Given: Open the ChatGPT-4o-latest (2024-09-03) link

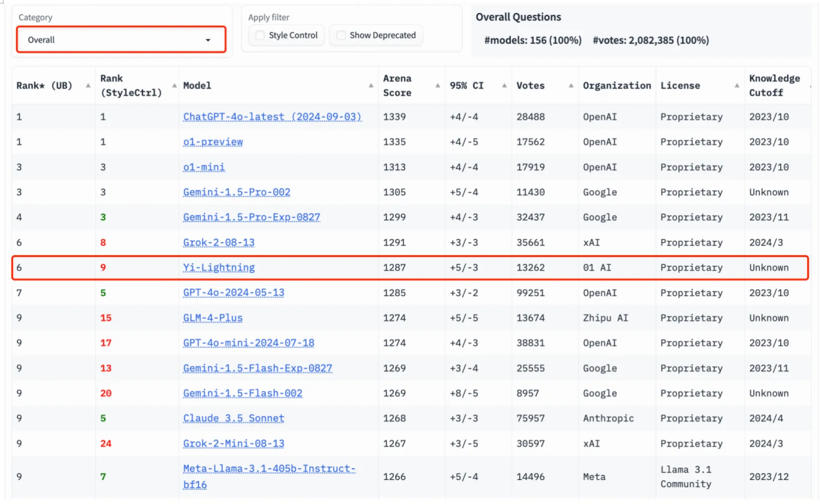Looking at the screenshot, I should (272, 117).
